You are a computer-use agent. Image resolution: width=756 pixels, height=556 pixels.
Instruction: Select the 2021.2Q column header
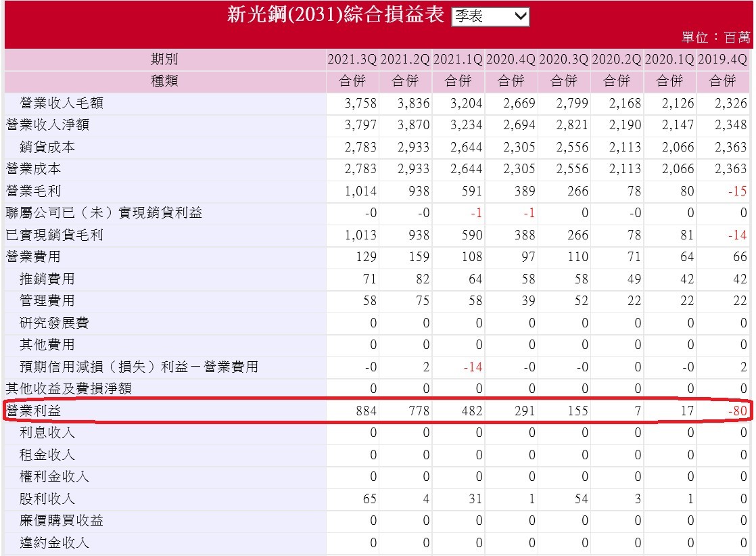pyautogui.click(x=405, y=60)
